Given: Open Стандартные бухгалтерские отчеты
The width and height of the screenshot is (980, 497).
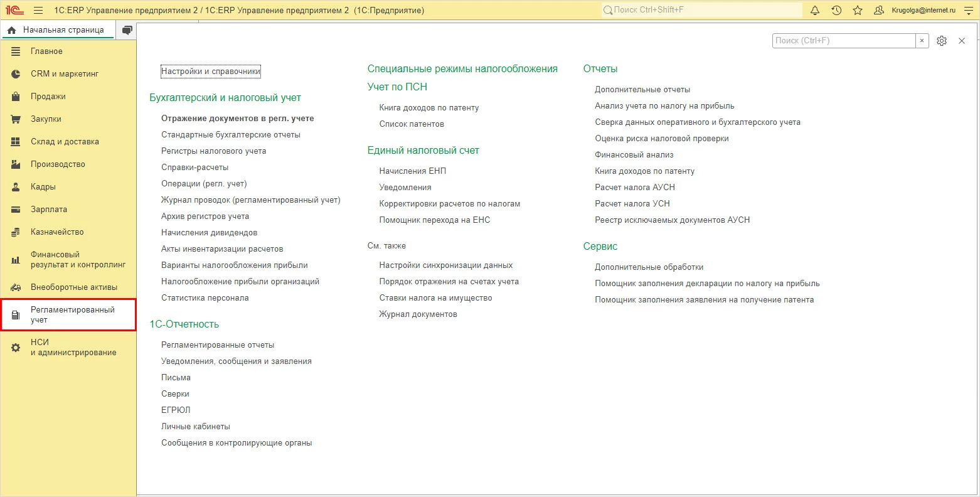Looking at the screenshot, I should 231,135.
